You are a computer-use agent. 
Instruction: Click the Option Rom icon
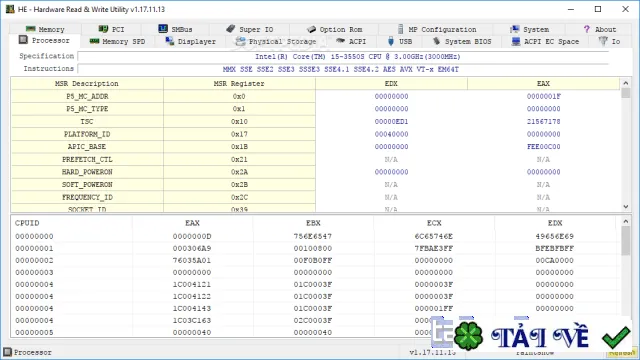[x=311, y=29]
